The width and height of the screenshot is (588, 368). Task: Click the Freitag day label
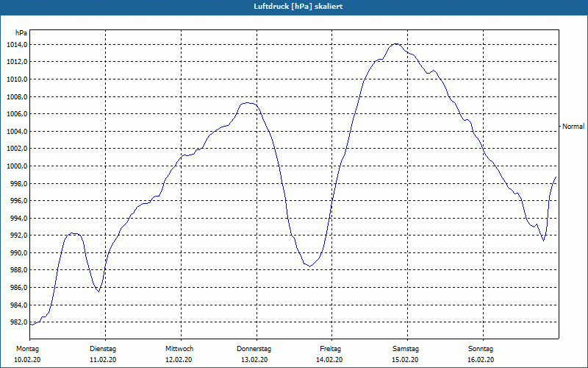coord(330,349)
